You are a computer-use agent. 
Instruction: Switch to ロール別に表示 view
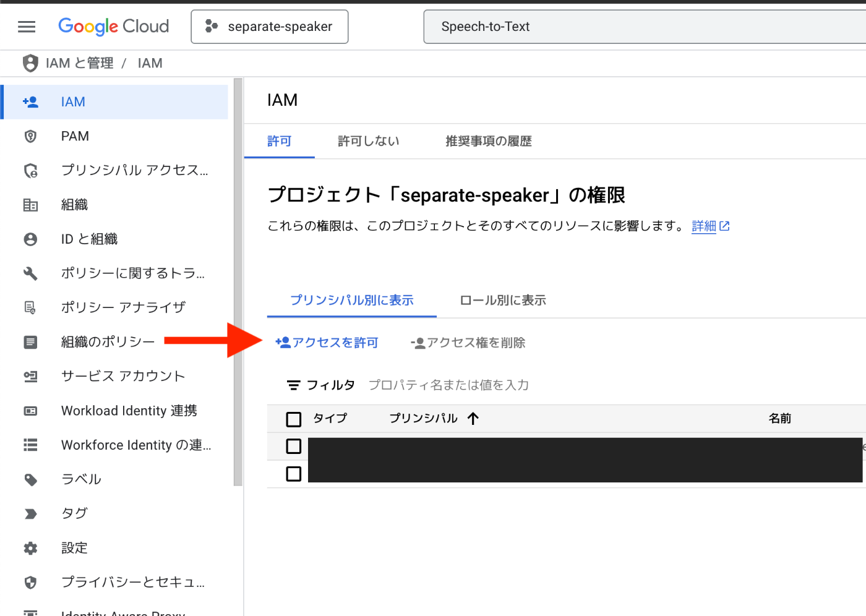pos(503,300)
